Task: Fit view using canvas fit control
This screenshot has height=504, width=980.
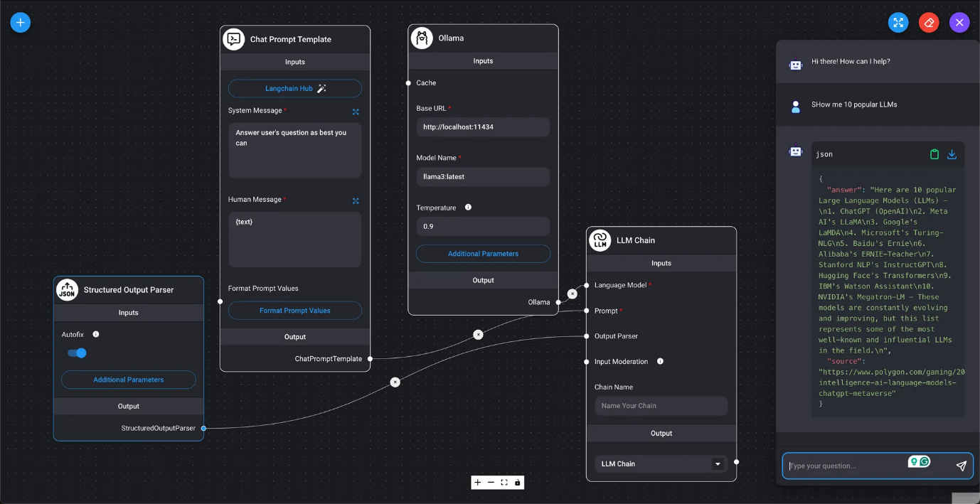Action: tap(504, 483)
